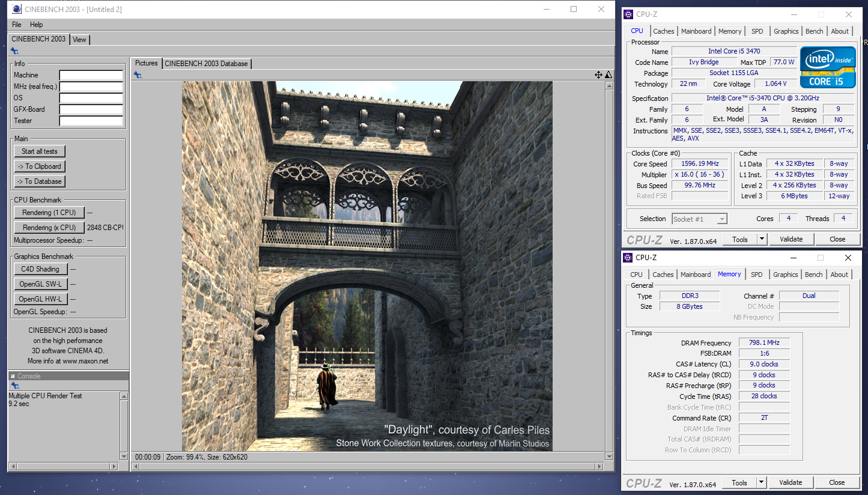Click the GFX-Board input field
This screenshot has width=868, height=495.
coord(91,109)
